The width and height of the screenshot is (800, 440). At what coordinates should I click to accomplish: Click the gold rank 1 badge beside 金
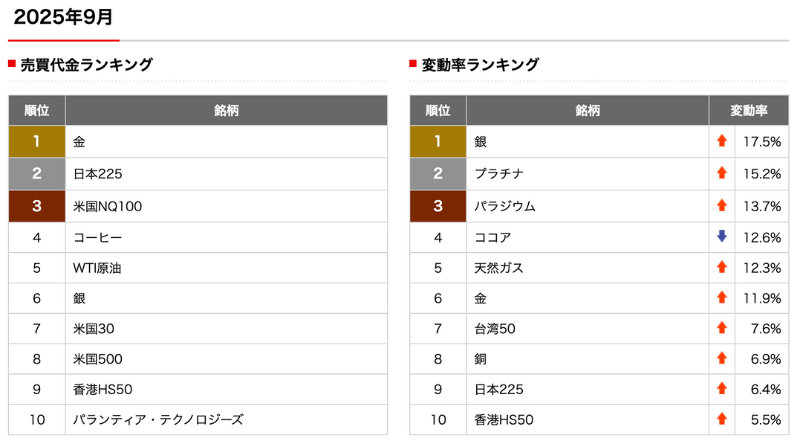point(37,142)
